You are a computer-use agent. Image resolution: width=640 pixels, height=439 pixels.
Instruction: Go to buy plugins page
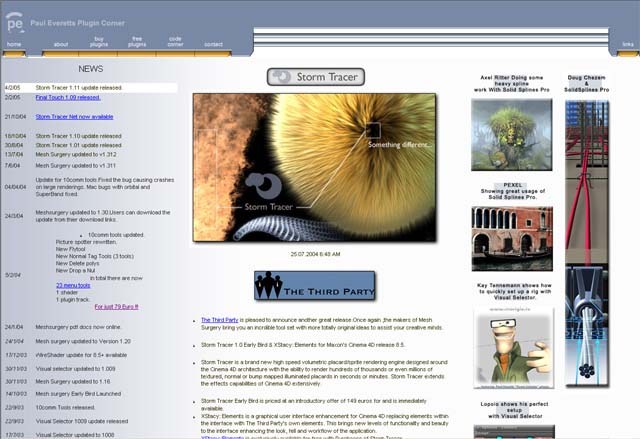[99, 42]
